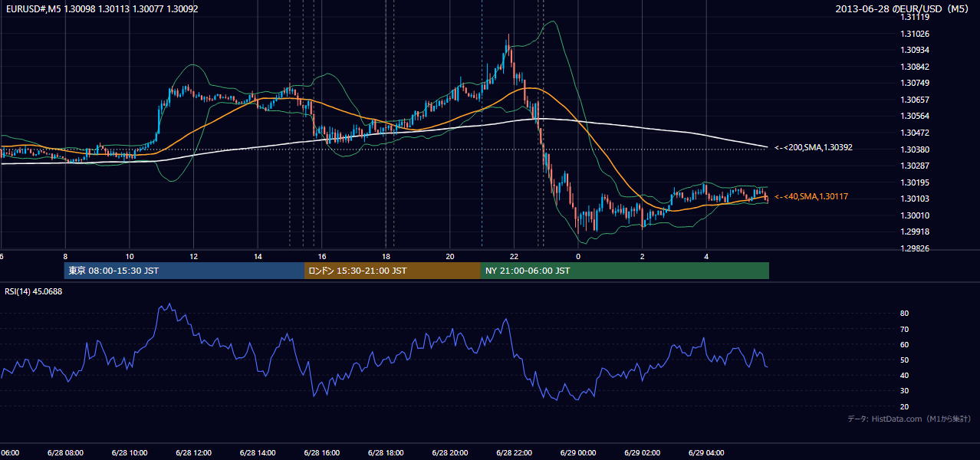The height and width of the screenshot is (460, 980).
Task: Click the '6/28 18:00' bottom time label
Action: coord(385,452)
